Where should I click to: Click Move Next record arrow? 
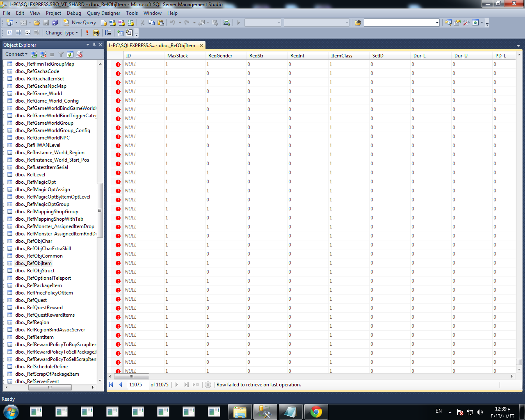pos(177,385)
